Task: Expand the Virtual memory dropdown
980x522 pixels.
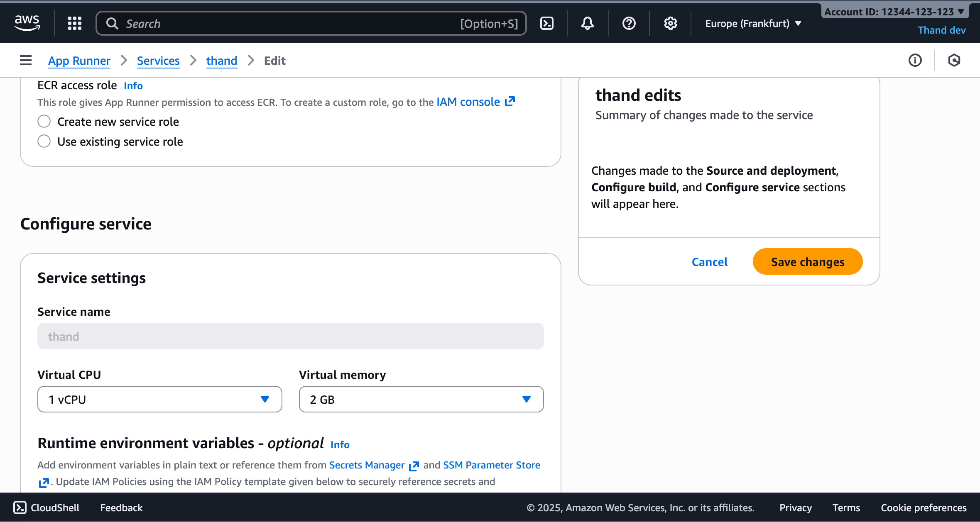Action: coord(421,399)
